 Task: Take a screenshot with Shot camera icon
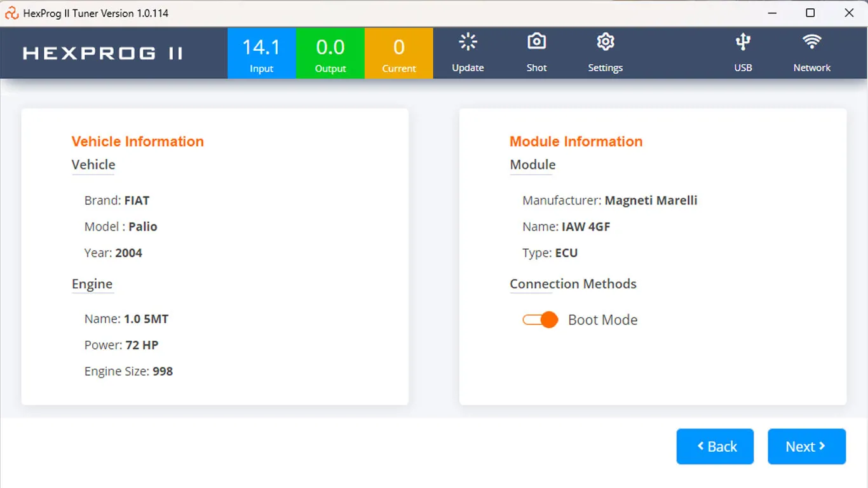[537, 42]
